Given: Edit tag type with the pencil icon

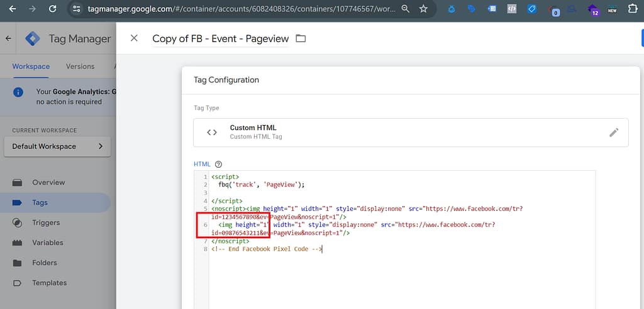Looking at the screenshot, I should point(614,133).
